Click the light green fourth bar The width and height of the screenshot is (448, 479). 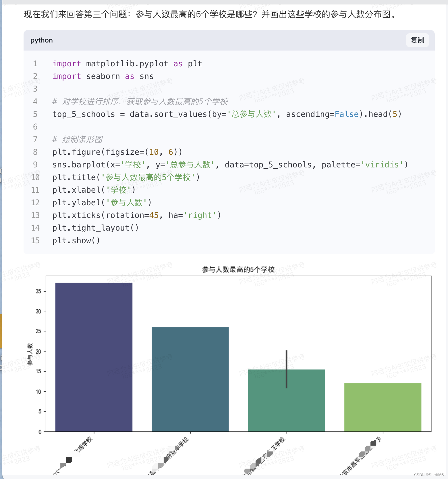pyautogui.click(x=383, y=407)
